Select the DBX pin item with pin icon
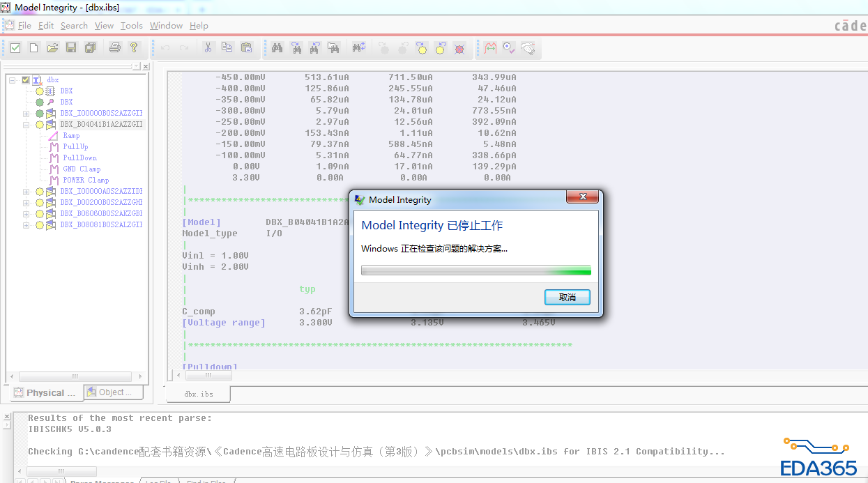Image resolution: width=868 pixels, height=483 pixels. (x=66, y=102)
